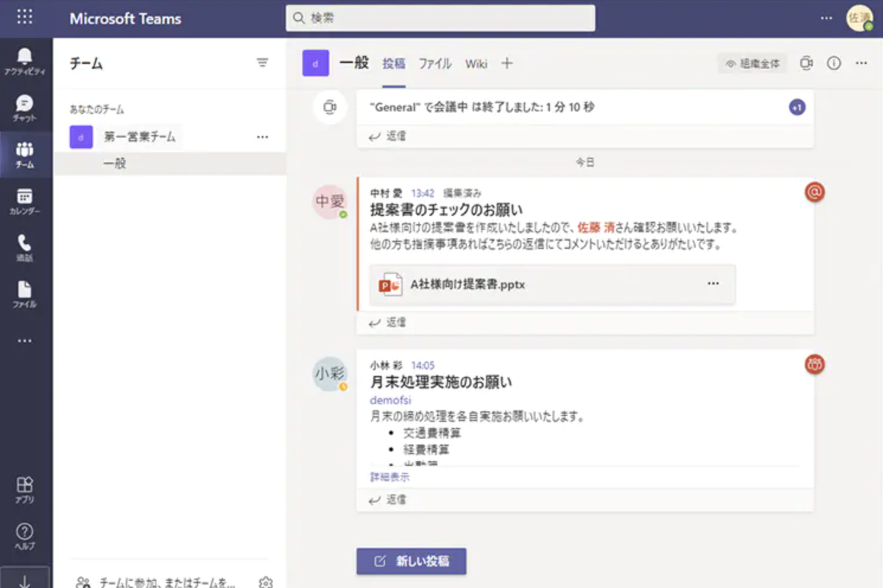Start a meeting with the Meet now icon
883x588 pixels.
click(806, 63)
